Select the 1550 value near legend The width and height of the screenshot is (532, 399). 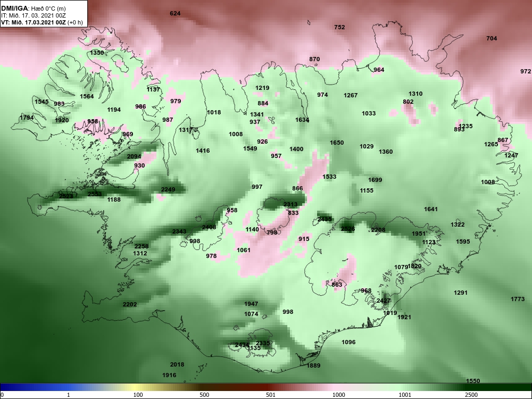pos(473,381)
